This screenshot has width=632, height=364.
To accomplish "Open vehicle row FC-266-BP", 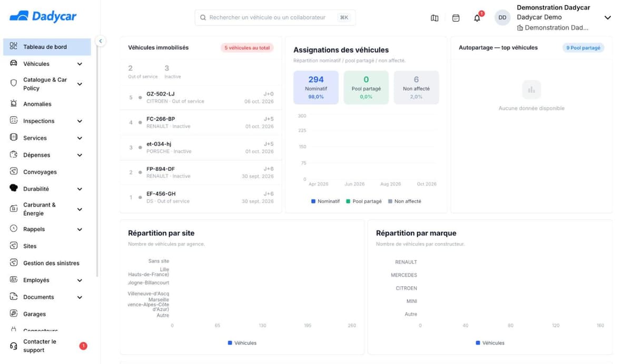I will pos(201,123).
